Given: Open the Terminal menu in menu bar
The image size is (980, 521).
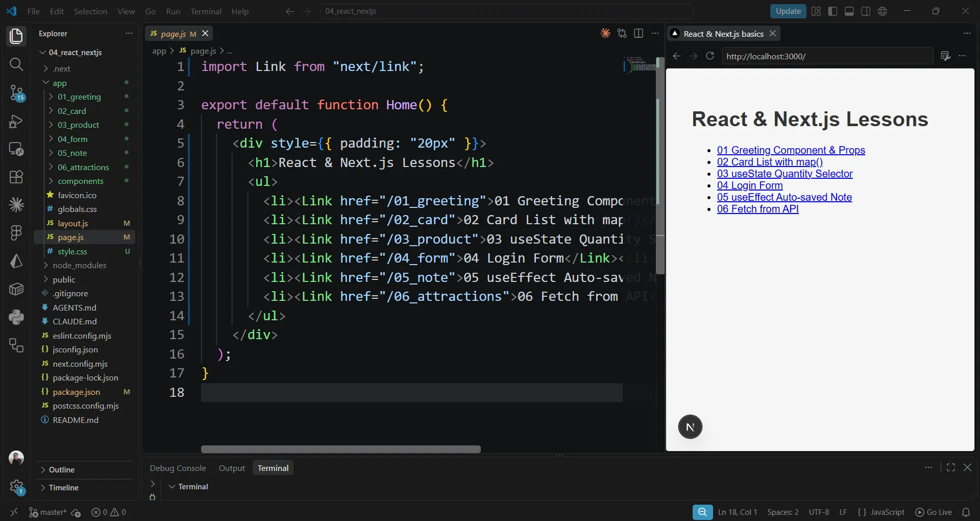Looking at the screenshot, I should tap(206, 11).
